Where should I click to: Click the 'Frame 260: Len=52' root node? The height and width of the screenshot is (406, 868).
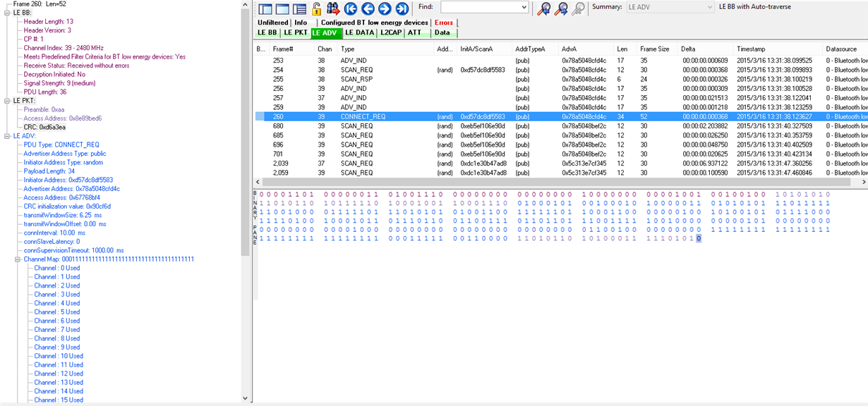[40, 4]
